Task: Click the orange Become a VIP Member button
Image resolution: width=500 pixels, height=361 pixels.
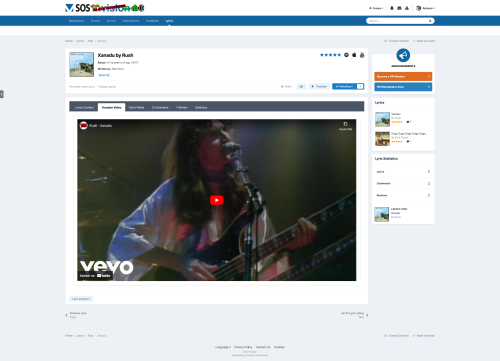Action: pyautogui.click(x=403, y=76)
